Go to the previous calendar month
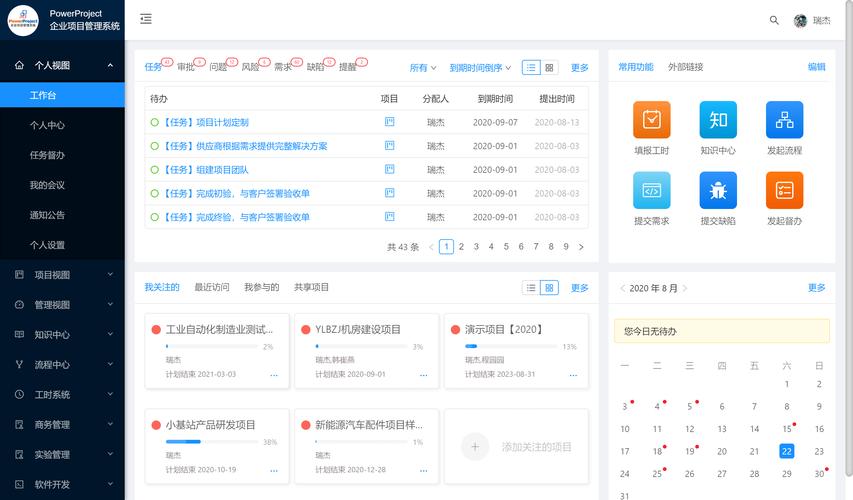Screen dimensions: 853x500 622,288
